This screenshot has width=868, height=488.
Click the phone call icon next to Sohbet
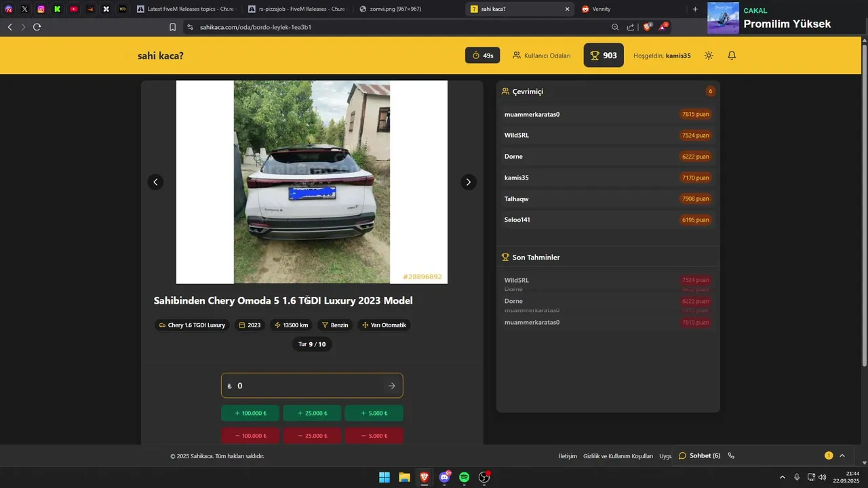pos(731,455)
